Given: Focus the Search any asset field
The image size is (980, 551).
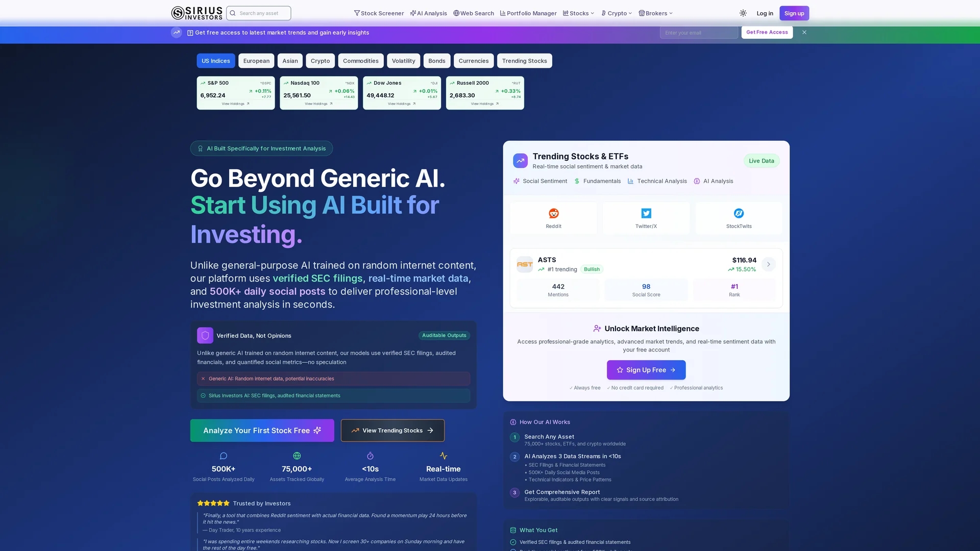Looking at the screenshot, I should click(259, 13).
